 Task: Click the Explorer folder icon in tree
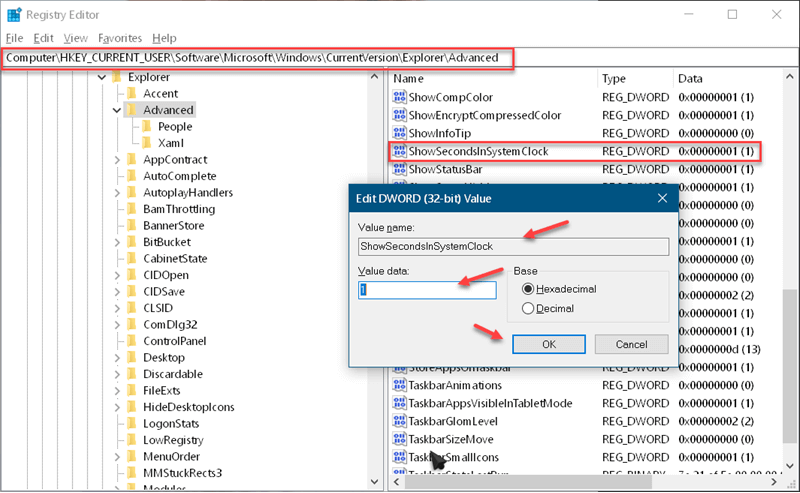[x=117, y=77]
